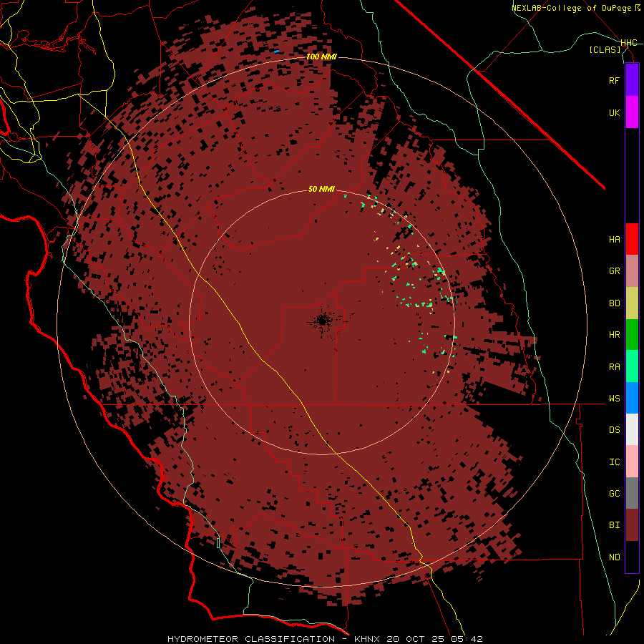Click the RA legend label

tap(615, 366)
